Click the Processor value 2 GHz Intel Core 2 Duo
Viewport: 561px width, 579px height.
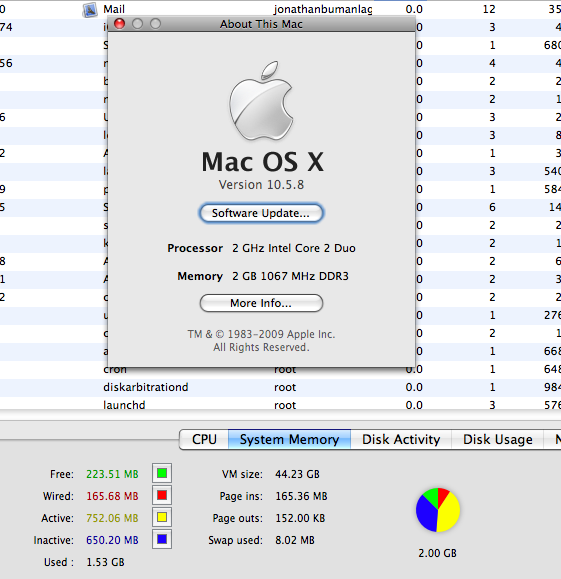click(x=294, y=248)
